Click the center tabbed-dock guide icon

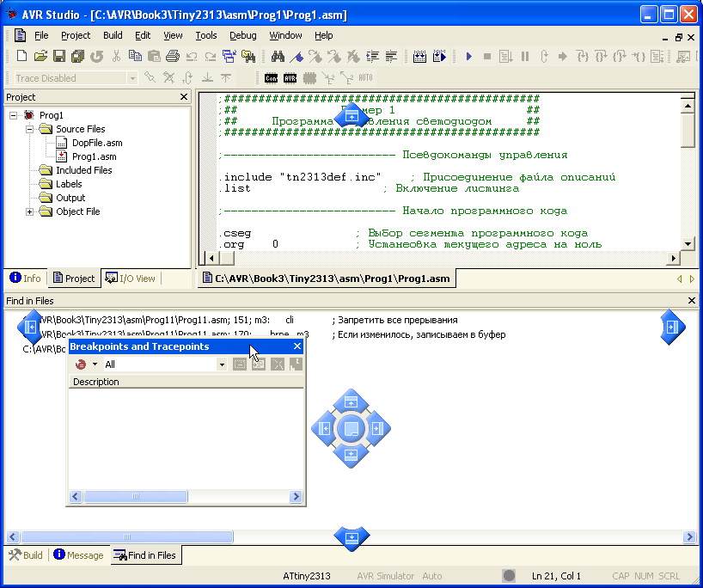pos(351,429)
